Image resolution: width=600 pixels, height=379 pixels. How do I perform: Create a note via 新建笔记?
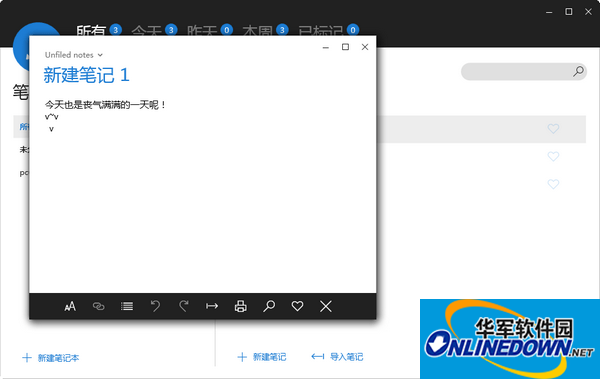coord(262,357)
